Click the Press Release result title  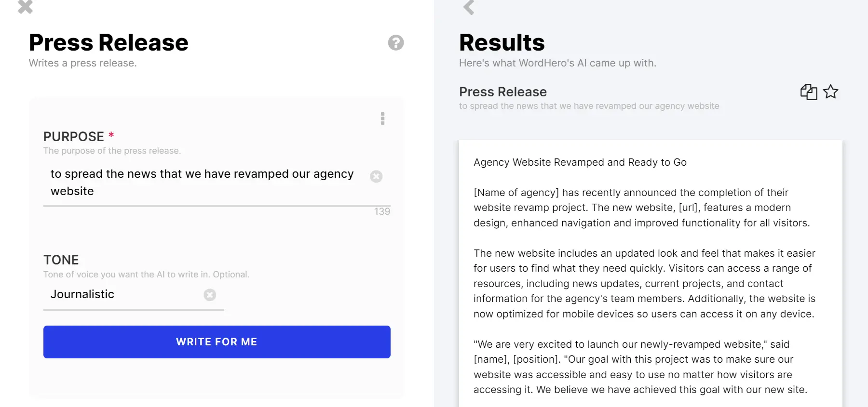(503, 92)
